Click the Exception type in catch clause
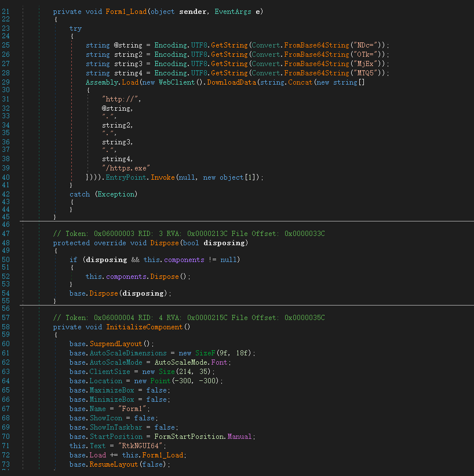Screen dimensions: 474x476 pos(116,194)
